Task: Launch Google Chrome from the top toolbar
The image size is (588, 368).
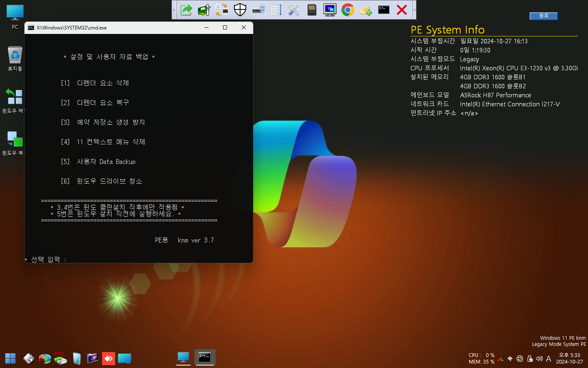Action: click(348, 9)
